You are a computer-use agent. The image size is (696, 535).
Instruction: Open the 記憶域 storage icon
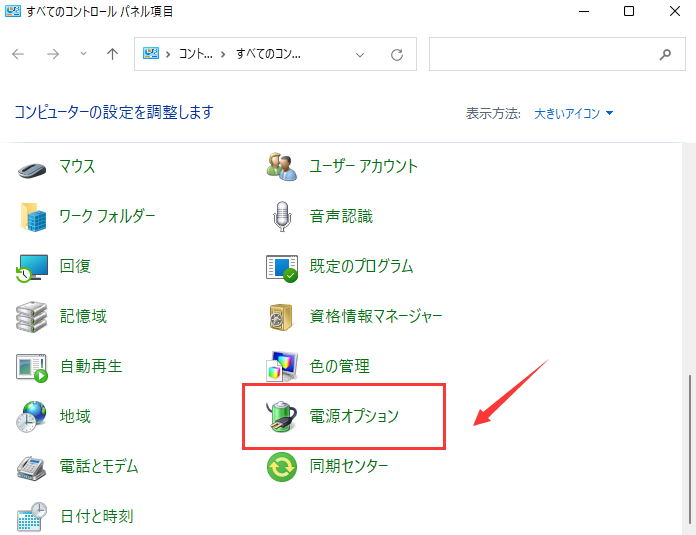(x=32, y=317)
